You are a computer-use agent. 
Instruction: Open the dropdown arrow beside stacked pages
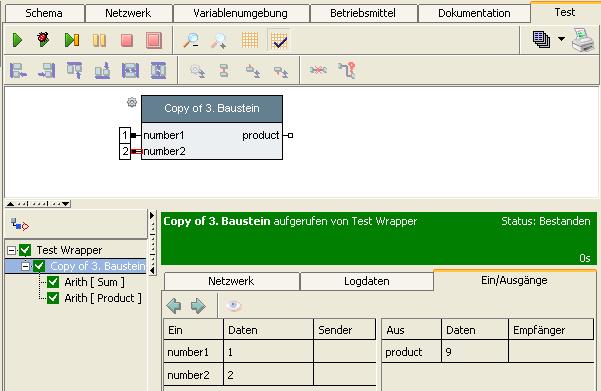(x=561, y=39)
